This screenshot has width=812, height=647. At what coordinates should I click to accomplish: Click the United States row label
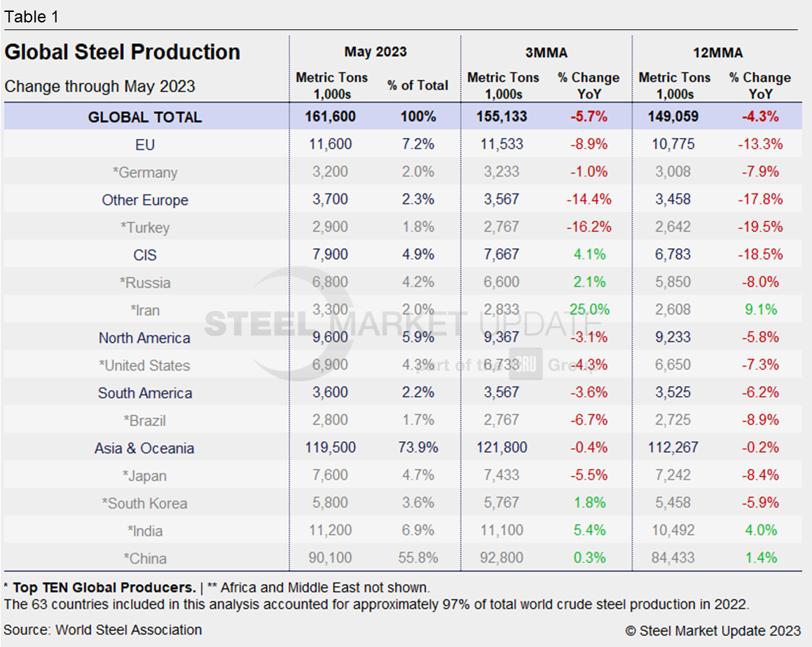click(144, 366)
